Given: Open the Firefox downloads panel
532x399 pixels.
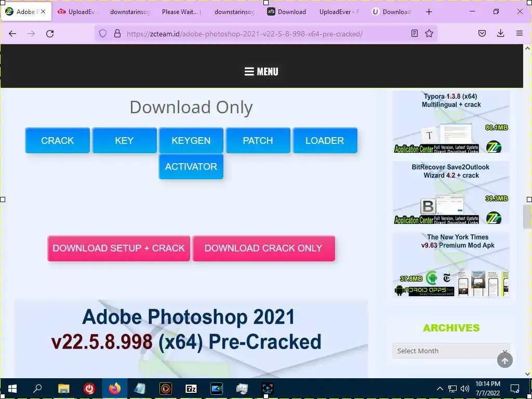Looking at the screenshot, I should (500, 33).
